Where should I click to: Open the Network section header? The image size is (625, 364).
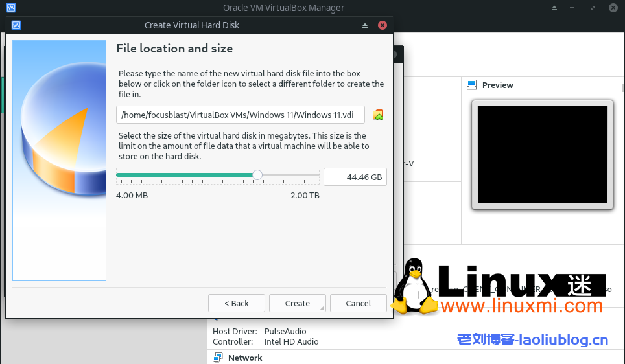[245, 358]
